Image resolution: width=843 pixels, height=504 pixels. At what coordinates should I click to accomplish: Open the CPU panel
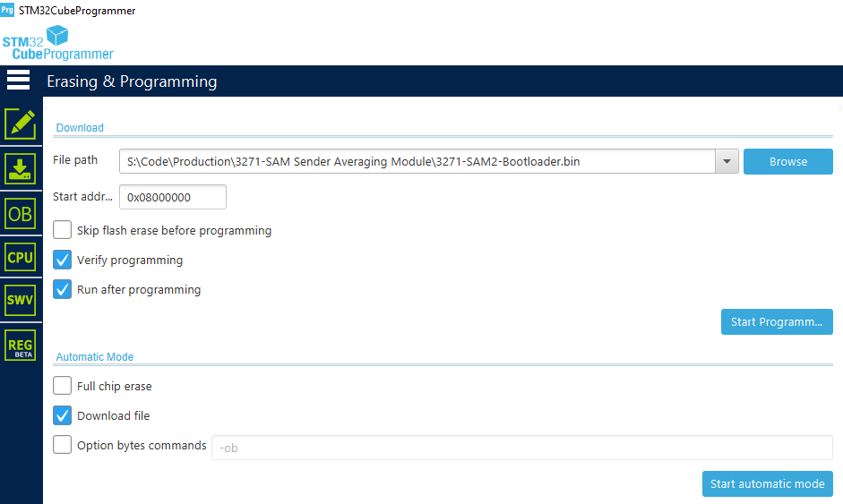pos(21,258)
